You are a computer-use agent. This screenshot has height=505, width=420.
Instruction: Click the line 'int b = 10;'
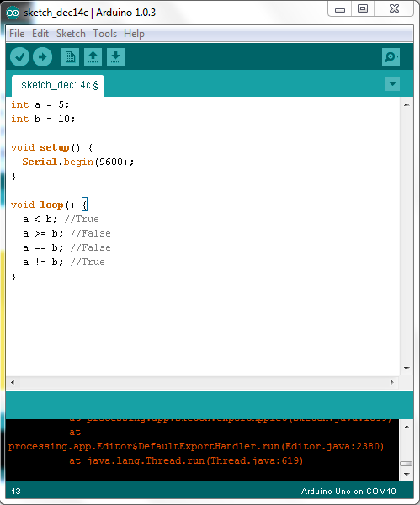point(43,119)
